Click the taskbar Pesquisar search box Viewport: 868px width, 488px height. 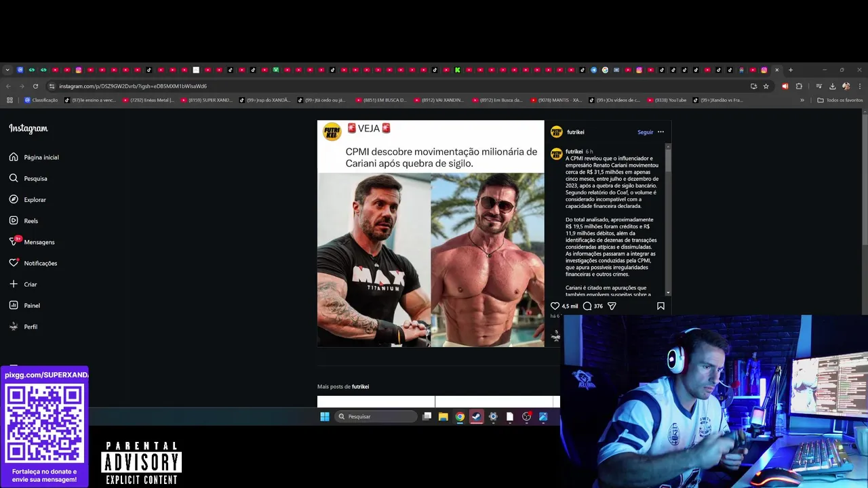point(376,417)
